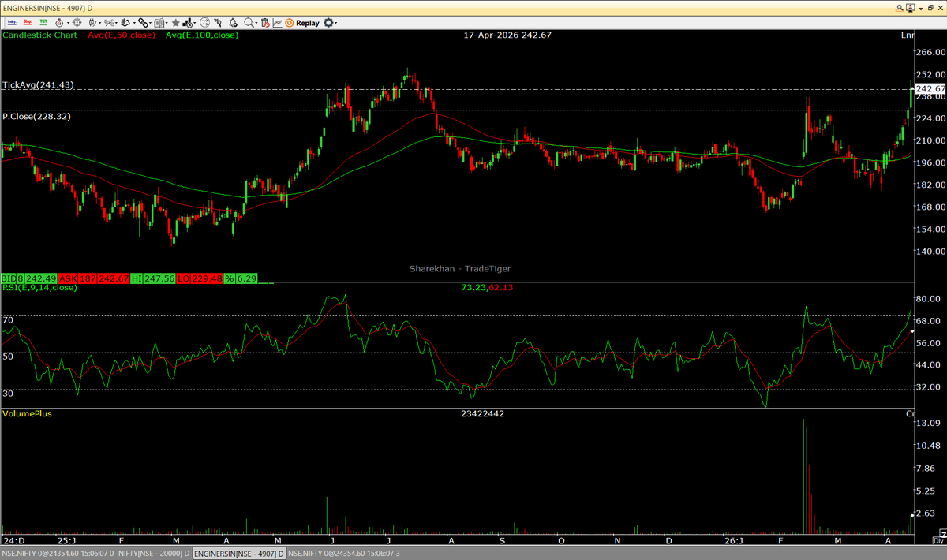Click the stopwatch timeframe icon
This screenshot has height=560, width=947.
(x=59, y=23)
